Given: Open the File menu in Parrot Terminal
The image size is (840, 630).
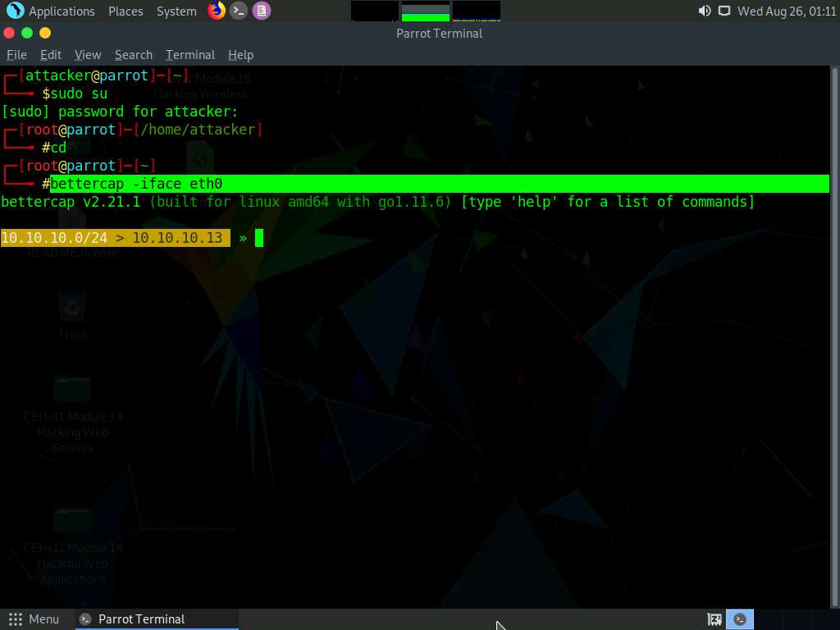Looking at the screenshot, I should pyautogui.click(x=16, y=55).
